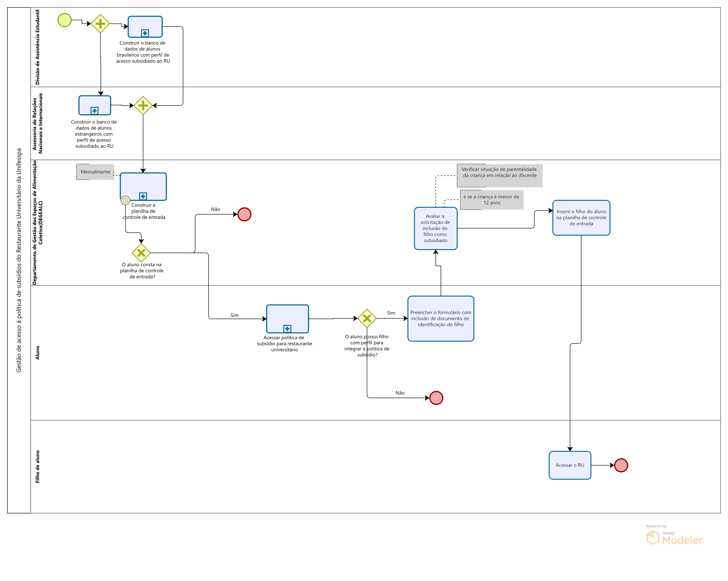Click 'Assessoria de Relações Nacionais e Internacionais' lane header
The width and height of the screenshot is (728, 581).
click(37, 123)
